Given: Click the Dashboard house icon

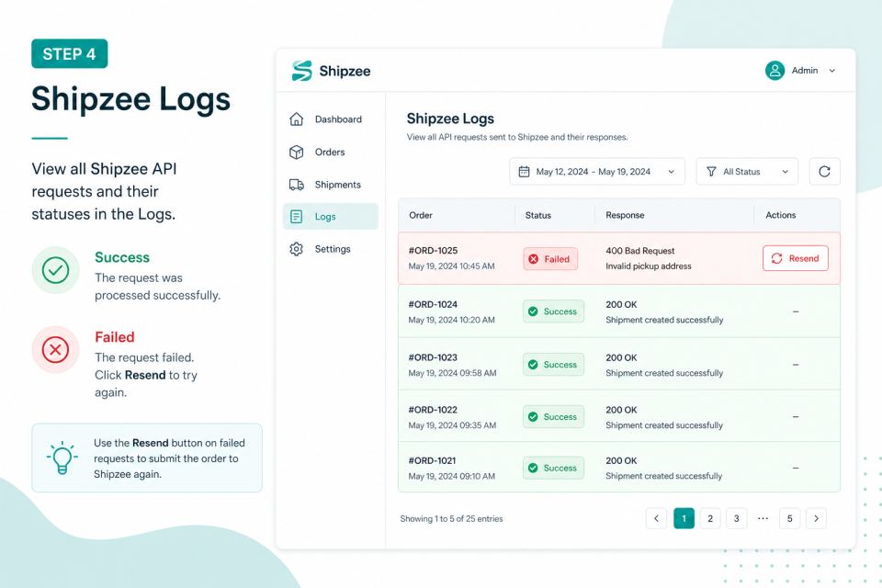Looking at the screenshot, I should pyautogui.click(x=296, y=119).
